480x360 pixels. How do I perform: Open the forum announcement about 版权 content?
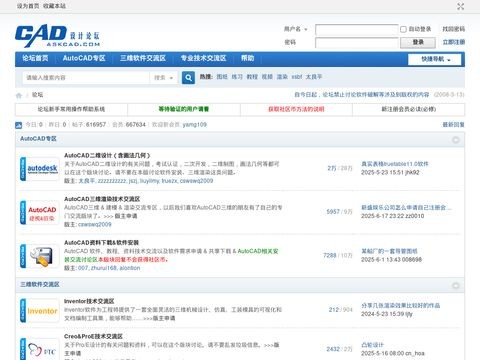[362, 95]
